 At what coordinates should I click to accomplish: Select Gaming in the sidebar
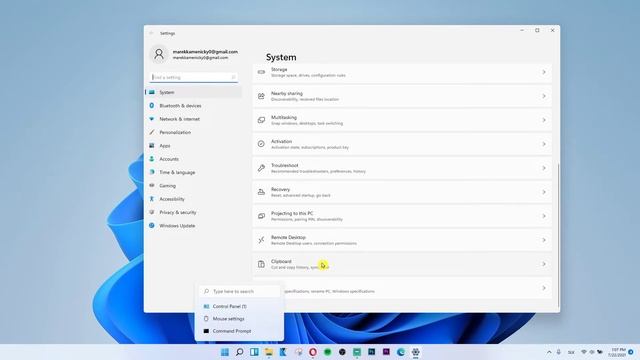coord(193,186)
